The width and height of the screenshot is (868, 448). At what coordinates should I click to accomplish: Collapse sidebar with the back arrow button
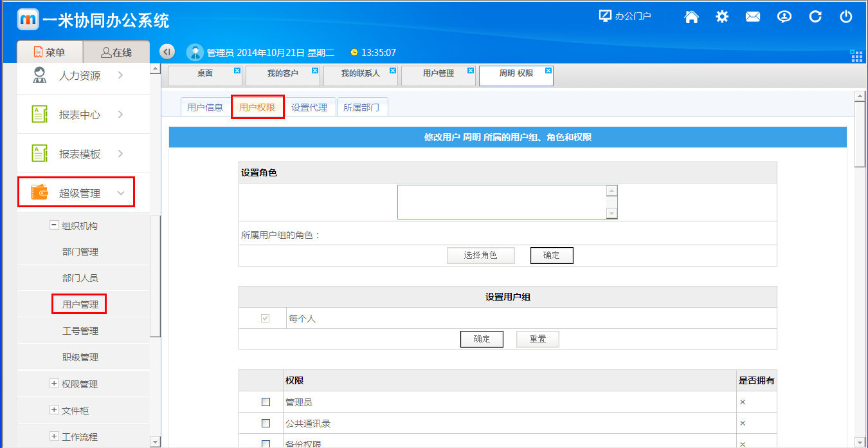tap(167, 51)
